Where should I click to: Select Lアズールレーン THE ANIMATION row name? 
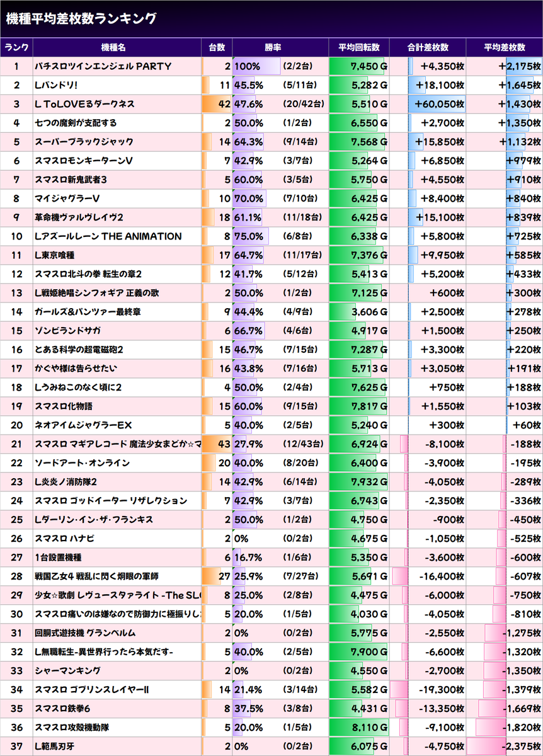(108, 236)
